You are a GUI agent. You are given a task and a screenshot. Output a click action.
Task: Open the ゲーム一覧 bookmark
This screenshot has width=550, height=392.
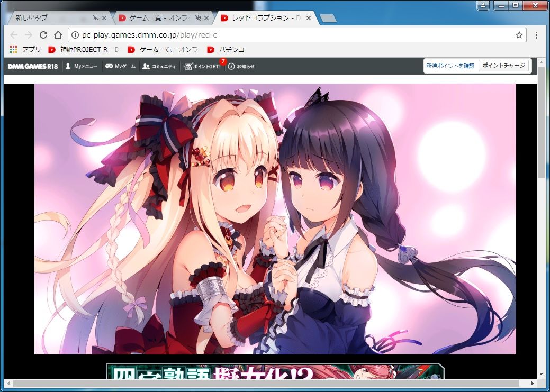coord(163,49)
